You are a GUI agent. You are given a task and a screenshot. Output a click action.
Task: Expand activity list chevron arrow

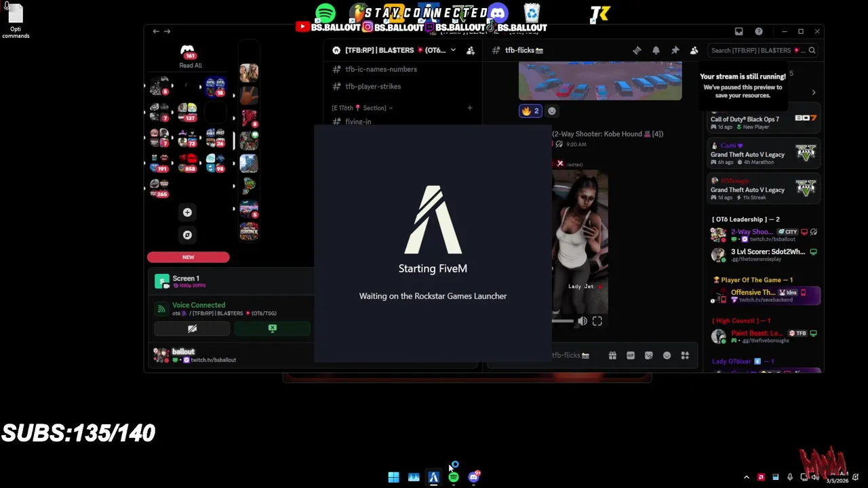click(813, 93)
